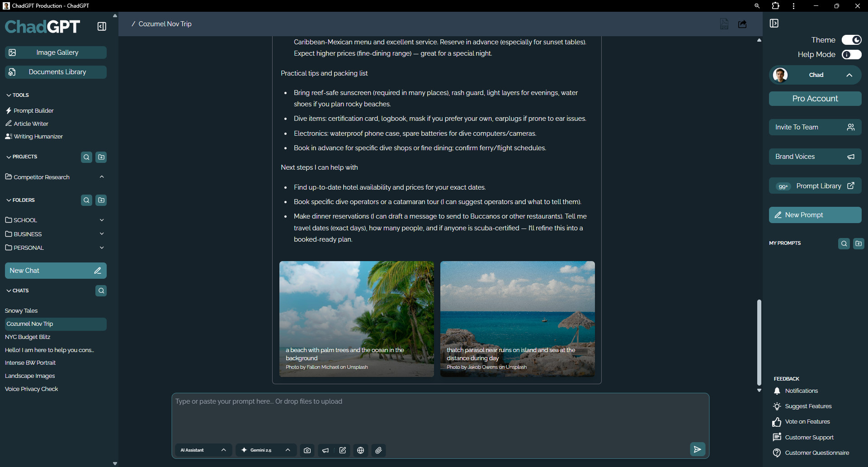Select the Prompt Builder tool

click(x=33, y=110)
